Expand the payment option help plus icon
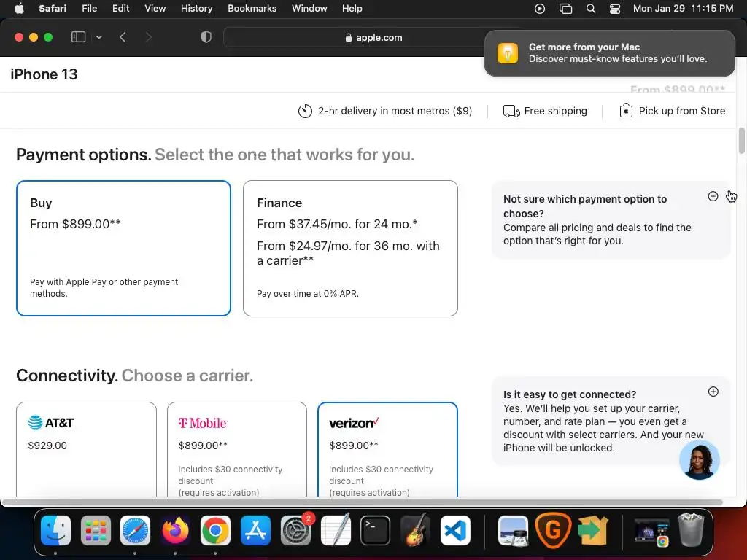747x560 pixels. tap(713, 196)
